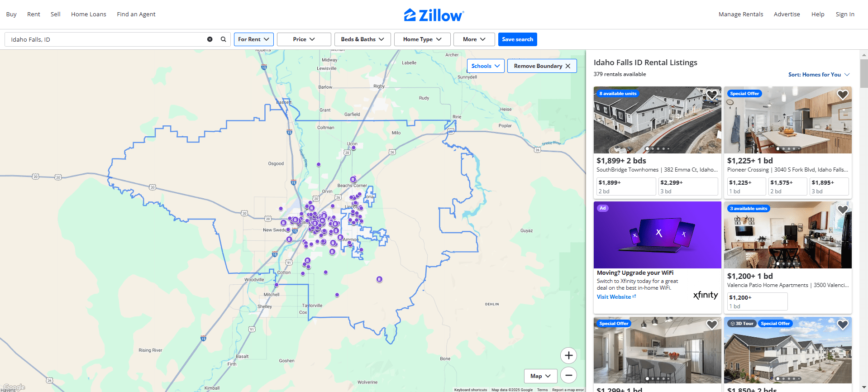
Task: Click the search magnifier icon
Action: 223,39
